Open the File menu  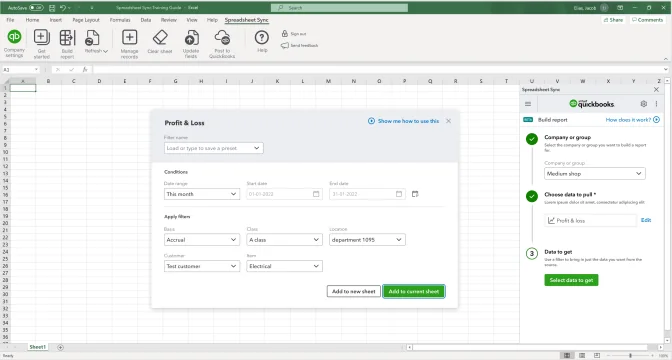pyautogui.click(x=10, y=20)
